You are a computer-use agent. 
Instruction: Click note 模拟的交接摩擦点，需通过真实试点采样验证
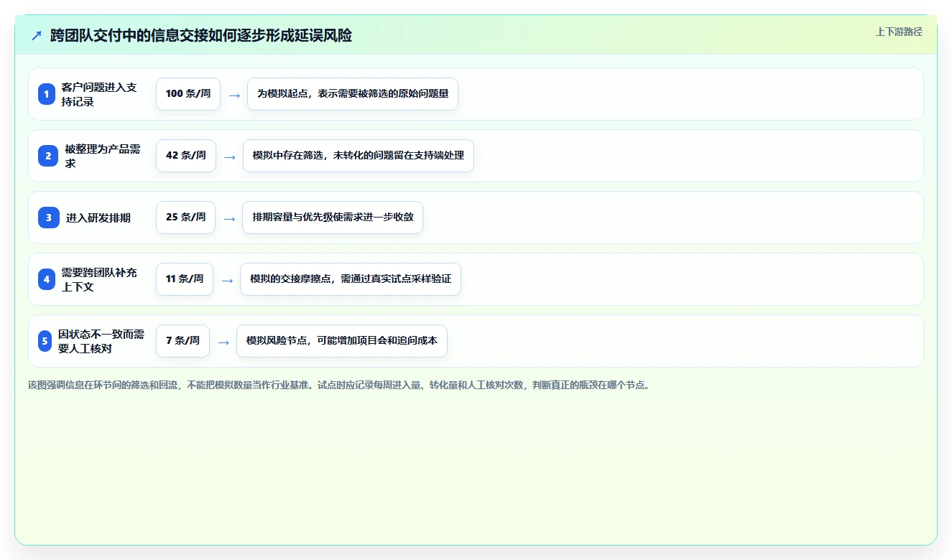click(x=351, y=279)
